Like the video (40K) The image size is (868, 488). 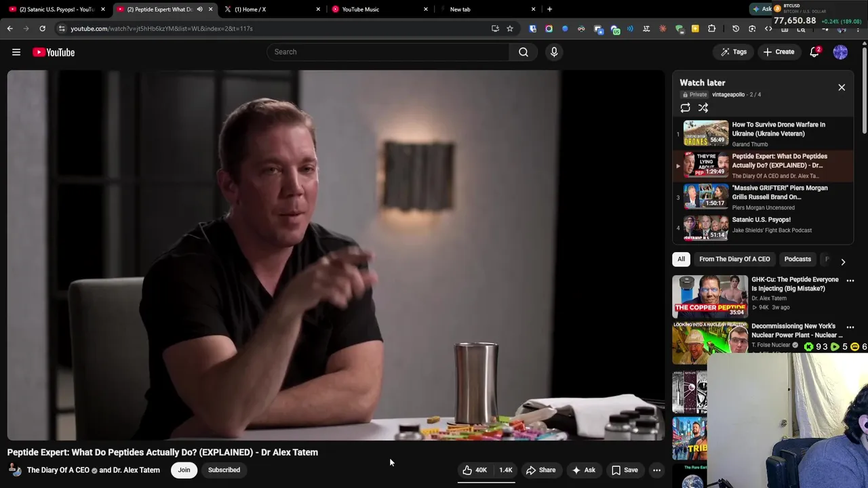coord(475,470)
